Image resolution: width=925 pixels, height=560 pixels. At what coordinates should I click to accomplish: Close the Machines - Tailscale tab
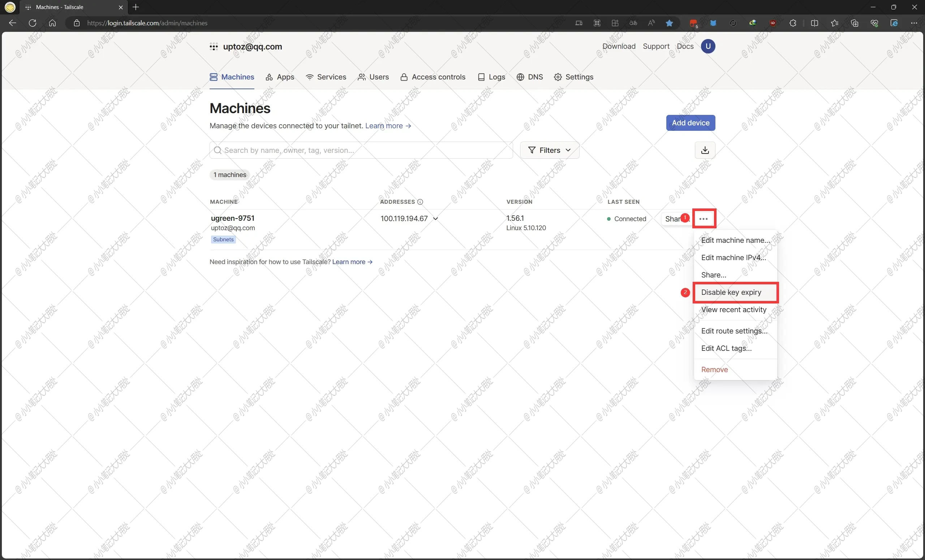click(x=121, y=7)
